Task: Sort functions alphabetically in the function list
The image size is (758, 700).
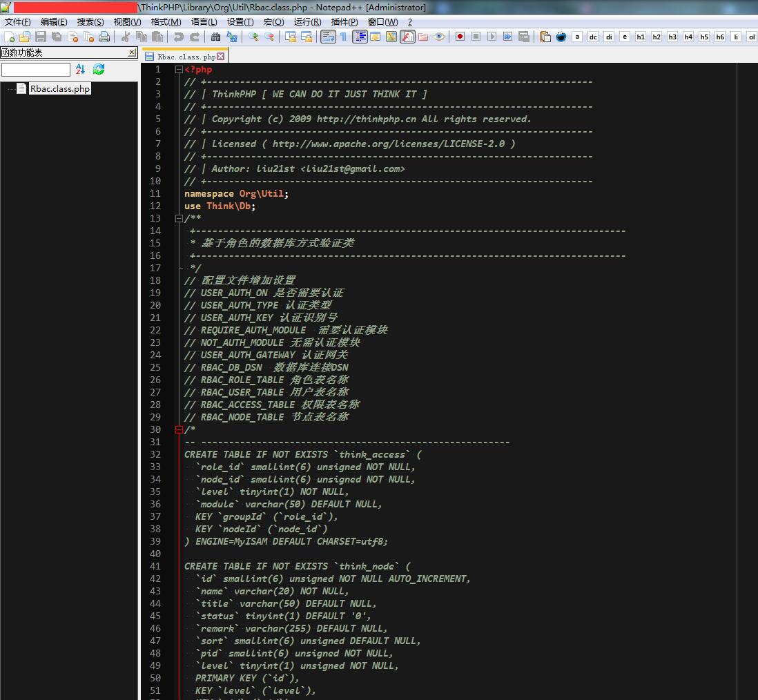Action: tap(80, 70)
